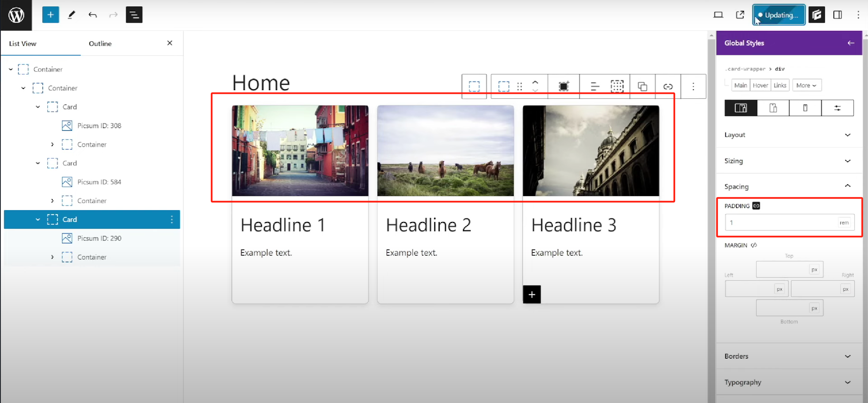The image size is (868, 403).
Task: Select the Hover state tab
Action: [760, 85]
